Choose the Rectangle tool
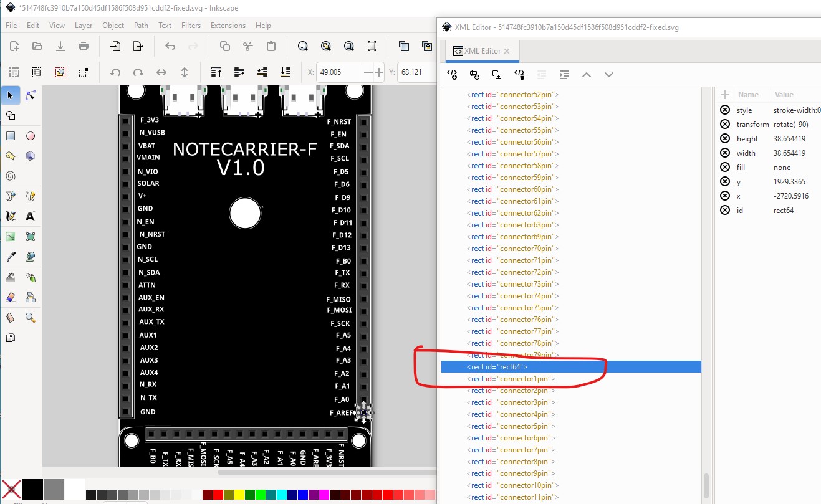Screen dimensions: 821x504 [11, 136]
